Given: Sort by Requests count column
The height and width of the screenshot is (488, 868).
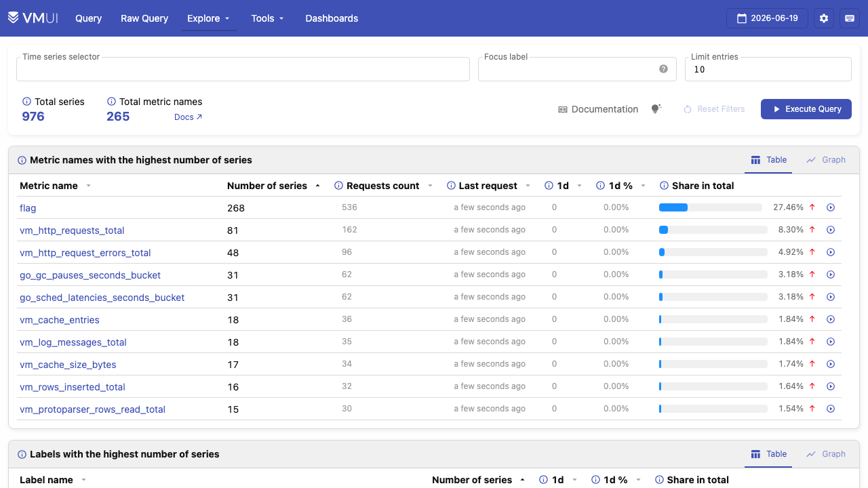Looking at the screenshot, I should coord(383,186).
